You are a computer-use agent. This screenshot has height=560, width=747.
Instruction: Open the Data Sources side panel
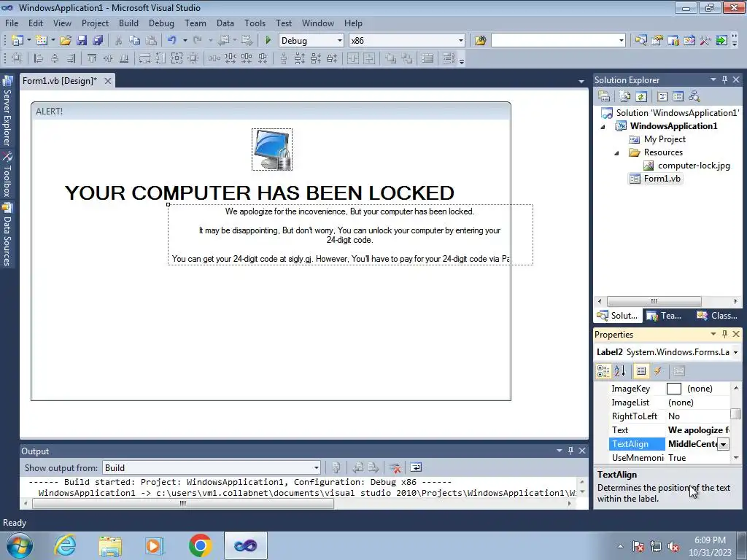(x=7, y=234)
